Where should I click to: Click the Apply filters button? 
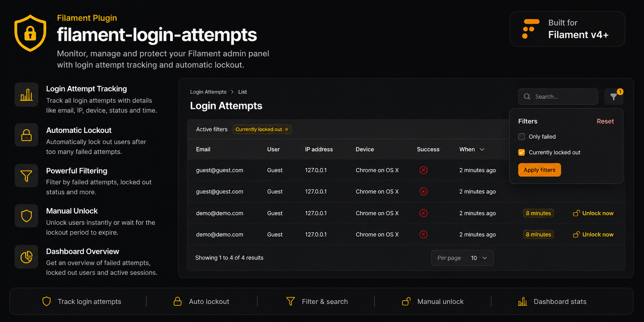(x=539, y=170)
